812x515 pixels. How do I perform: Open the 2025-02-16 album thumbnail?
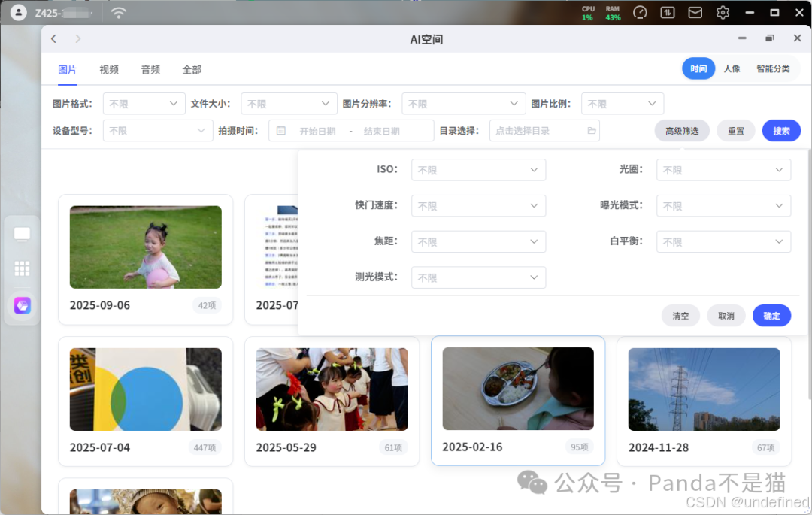click(518, 389)
